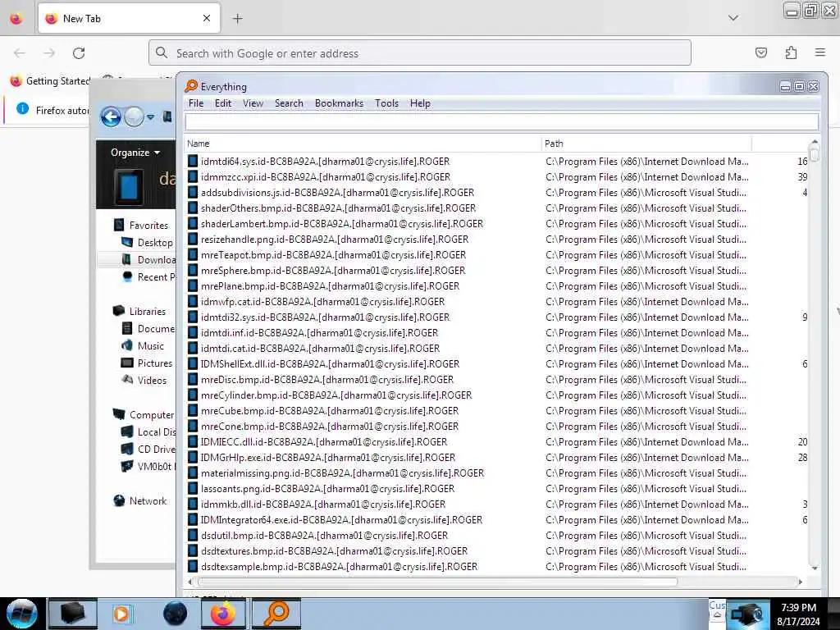Open the Search menu in Everything

289,103
